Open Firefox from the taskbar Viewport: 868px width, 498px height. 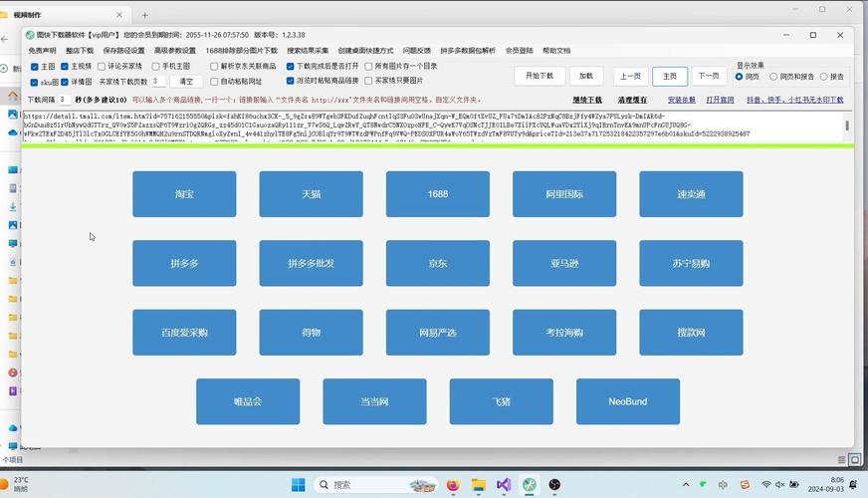453,485
